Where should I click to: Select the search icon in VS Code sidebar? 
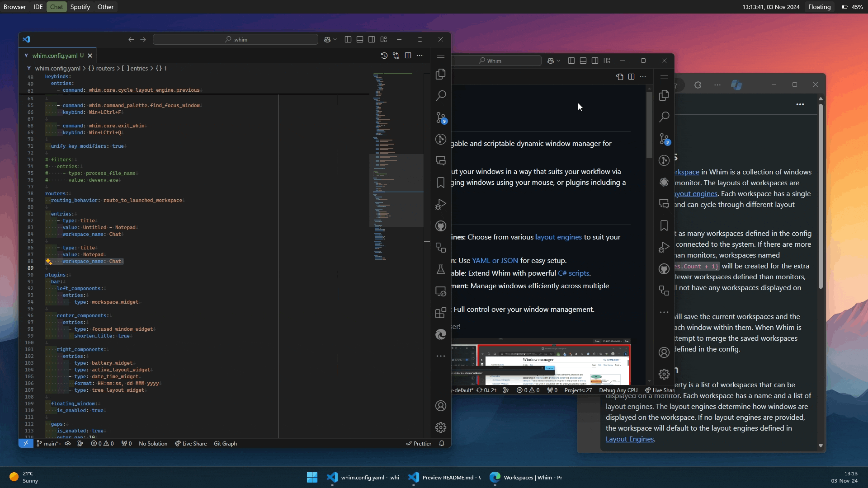441,95
